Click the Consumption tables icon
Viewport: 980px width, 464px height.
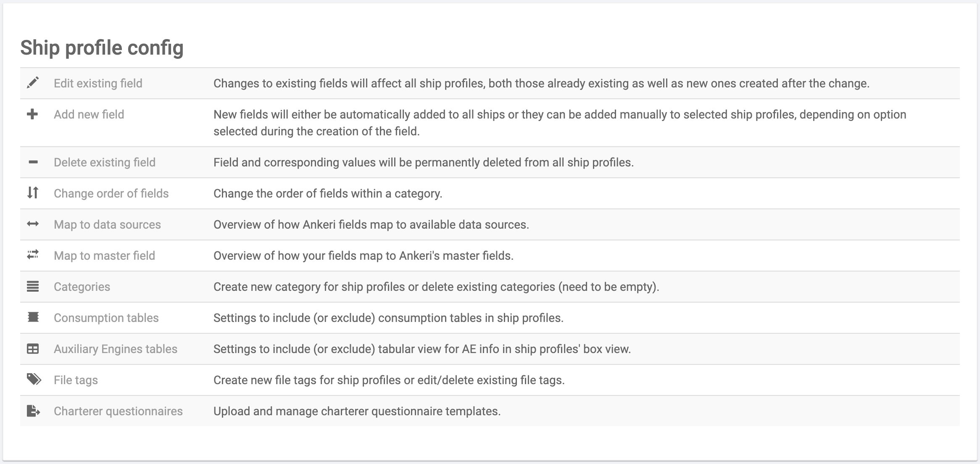pyautogui.click(x=33, y=317)
